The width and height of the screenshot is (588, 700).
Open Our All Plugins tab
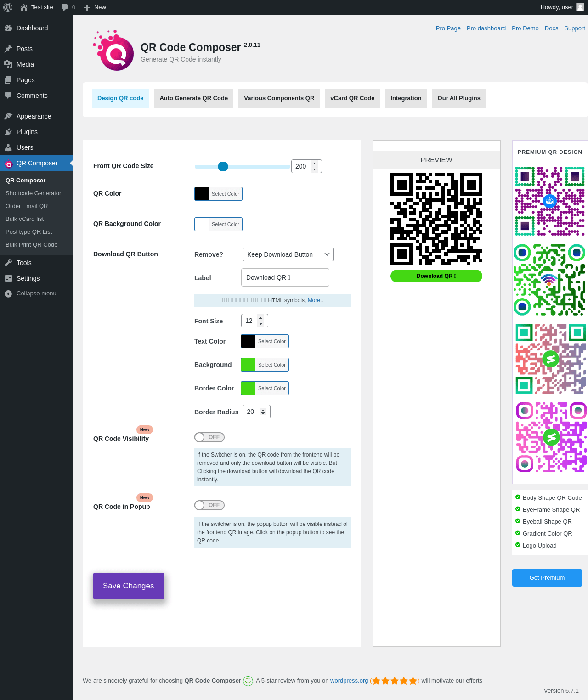tap(459, 98)
